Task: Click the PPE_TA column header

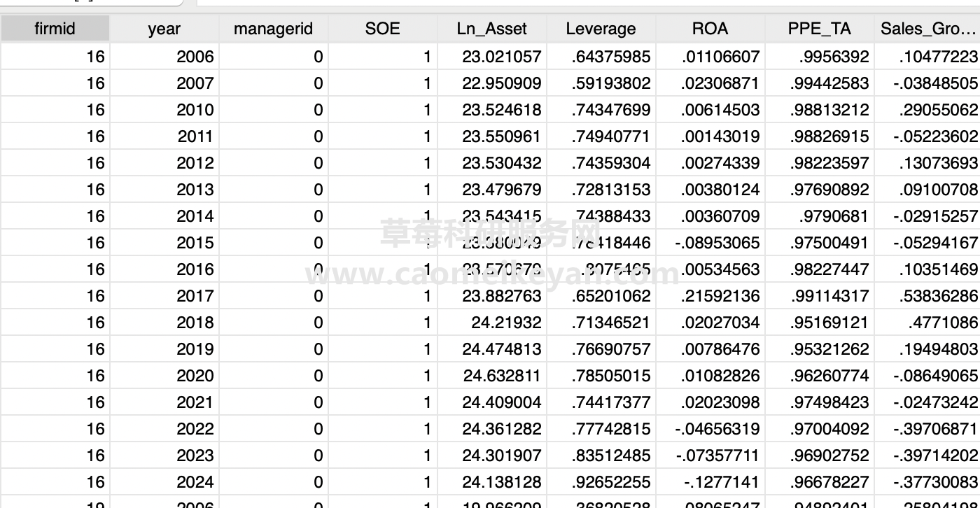Action: coord(819,29)
